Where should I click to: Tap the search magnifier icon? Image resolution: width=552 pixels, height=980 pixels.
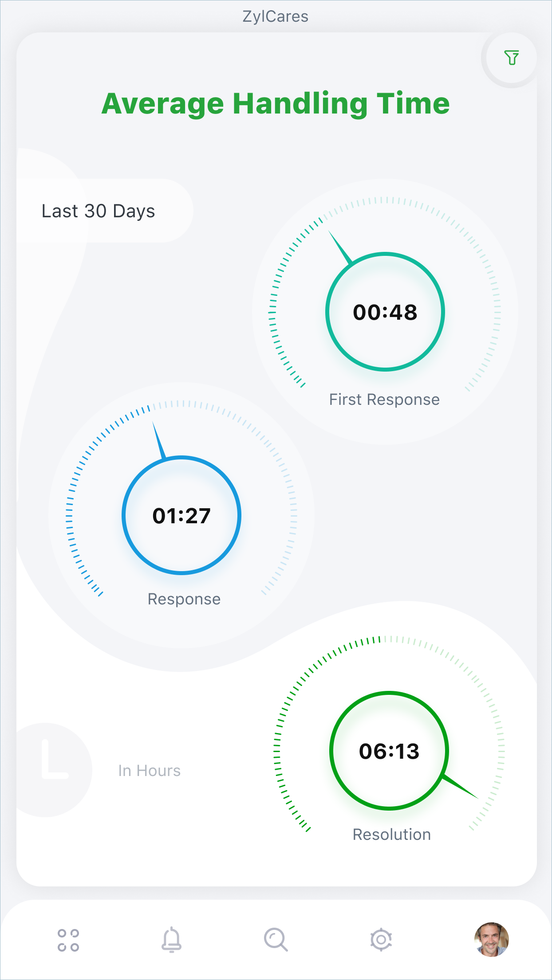click(276, 940)
